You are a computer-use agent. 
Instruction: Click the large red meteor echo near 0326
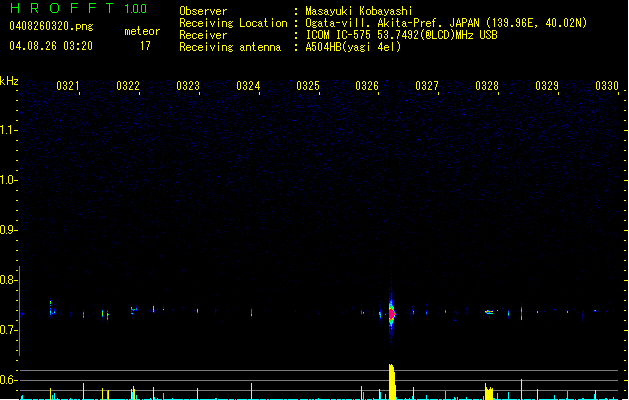[392, 313]
